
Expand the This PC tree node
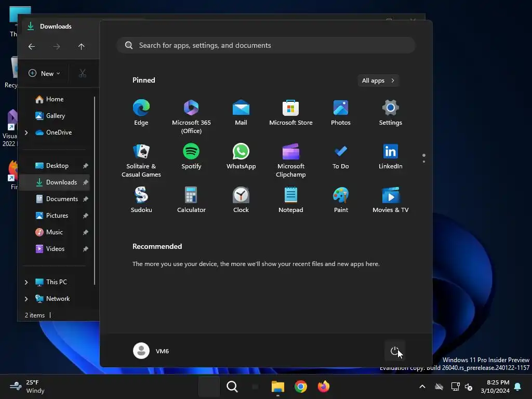pos(26,282)
